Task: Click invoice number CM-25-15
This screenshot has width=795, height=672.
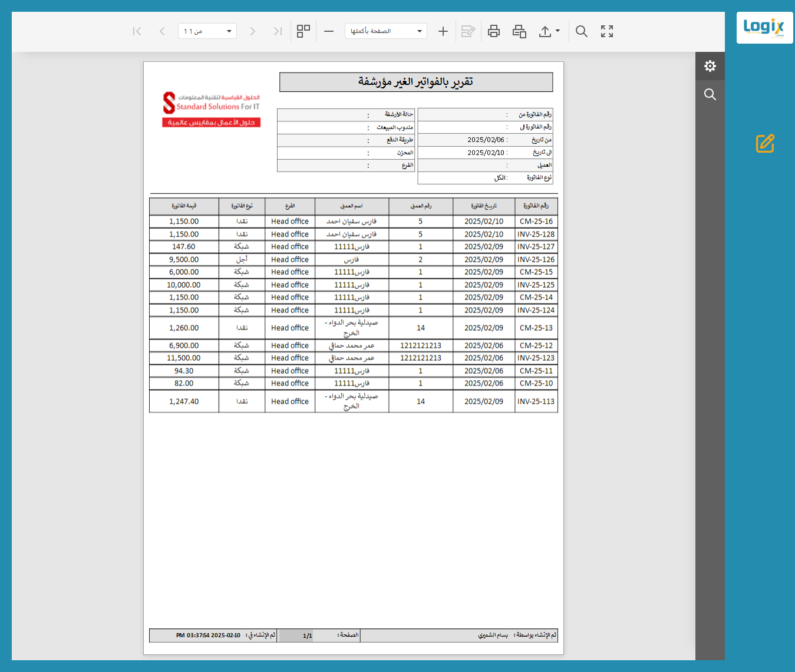Action: point(536,272)
